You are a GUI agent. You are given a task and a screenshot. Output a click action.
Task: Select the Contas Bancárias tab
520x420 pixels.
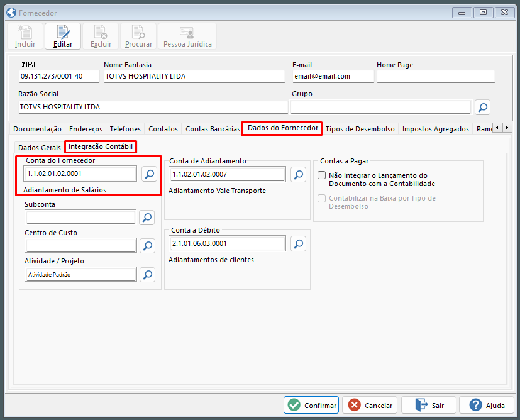(213, 129)
